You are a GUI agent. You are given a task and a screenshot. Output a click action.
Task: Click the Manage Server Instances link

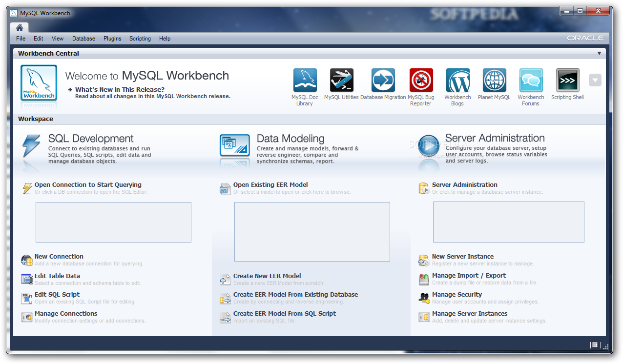[470, 313]
